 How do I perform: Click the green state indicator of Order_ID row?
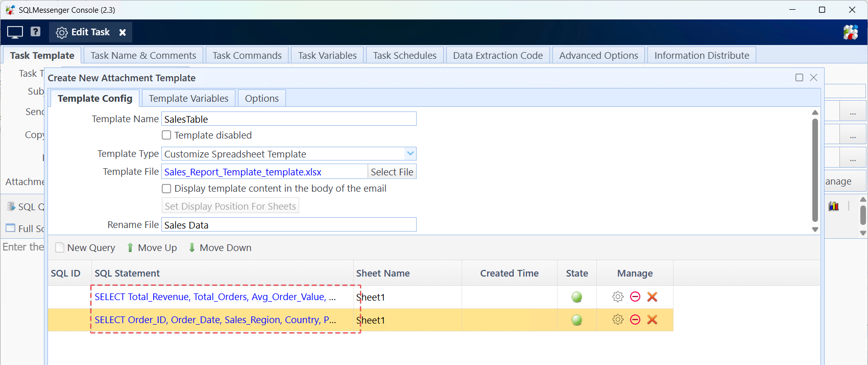tap(577, 320)
